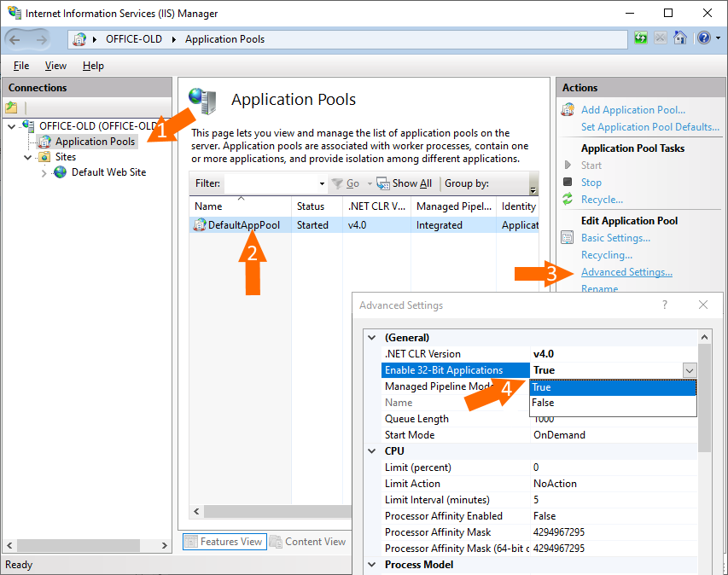
Task: Select True in the dropdown list
Action: coord(613,387)
